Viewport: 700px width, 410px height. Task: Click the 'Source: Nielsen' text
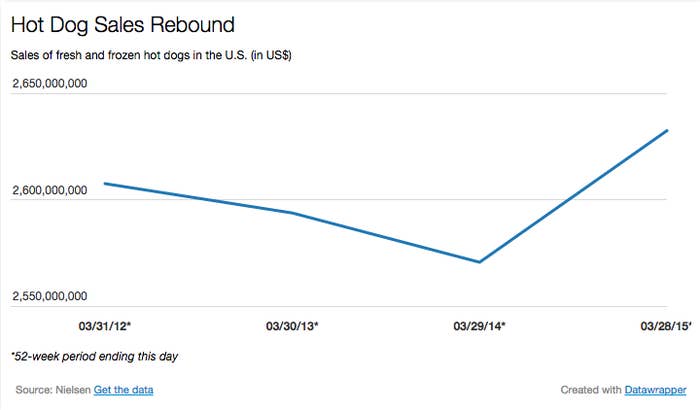(x=53, y=390)
